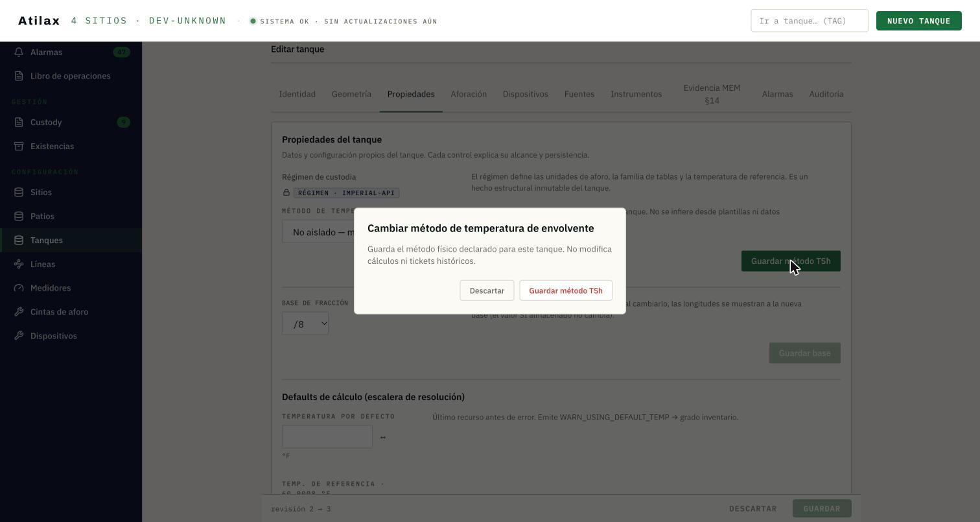
Task: Confirm with red Guardar método TSh button
Action: point(566,291)
